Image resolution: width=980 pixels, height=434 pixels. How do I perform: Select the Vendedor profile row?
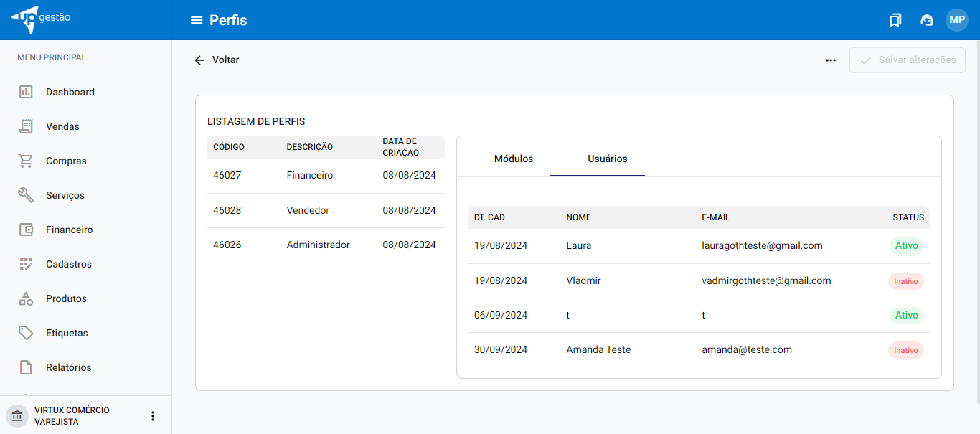(325, 210)
